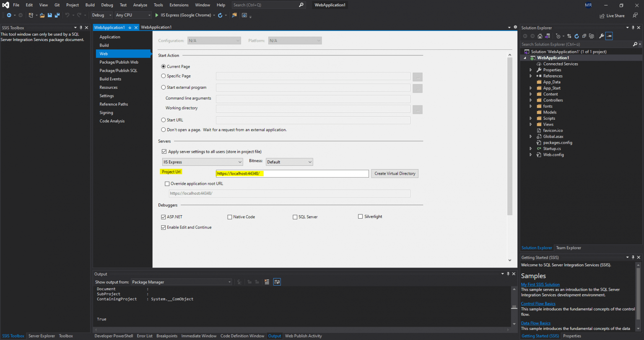Refresh the Solution Explorer
The height and width of the screenshot is (340, 644).
coord(577,36)
